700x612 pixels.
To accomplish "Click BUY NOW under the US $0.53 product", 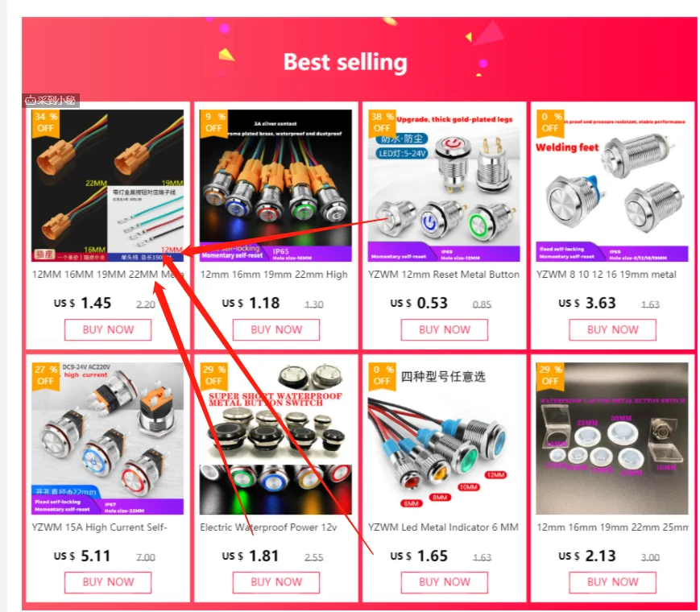I will pos(445,329).
